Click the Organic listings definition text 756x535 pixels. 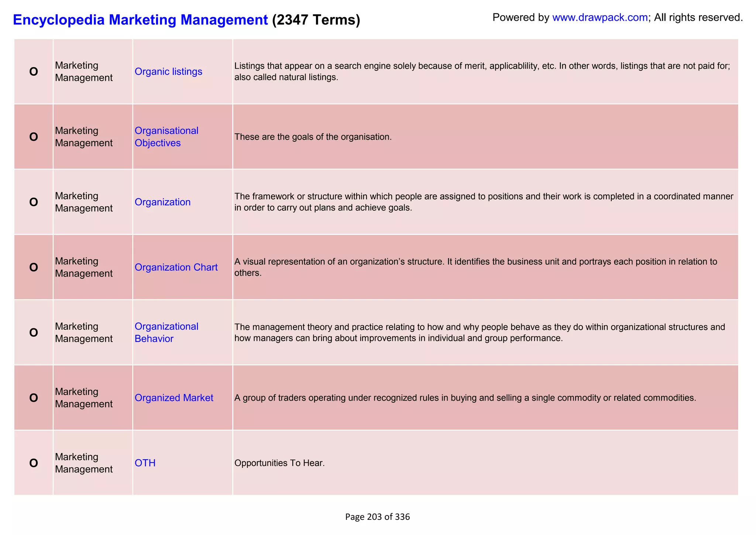coord(482,72)
